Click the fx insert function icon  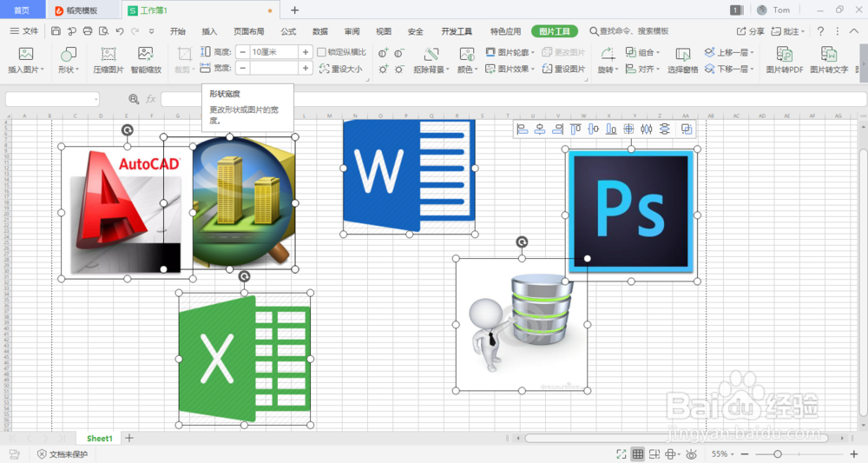[x=150, y=99]
